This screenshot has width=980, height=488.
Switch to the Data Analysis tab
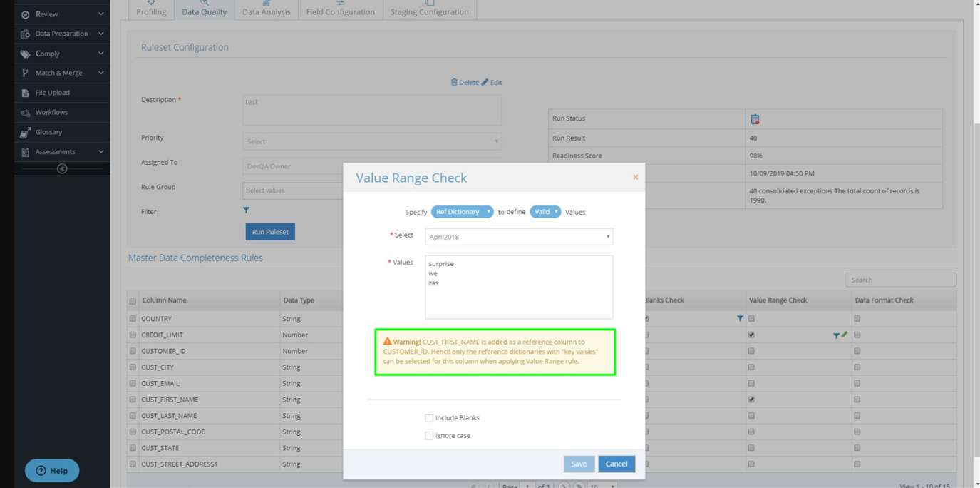(x=266, y=9)
